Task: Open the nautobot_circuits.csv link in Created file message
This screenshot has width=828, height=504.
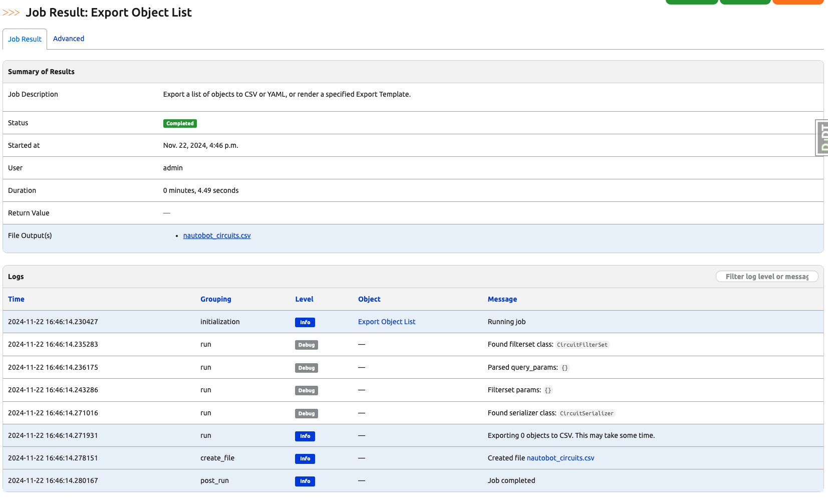Action: tap(560, 458)
